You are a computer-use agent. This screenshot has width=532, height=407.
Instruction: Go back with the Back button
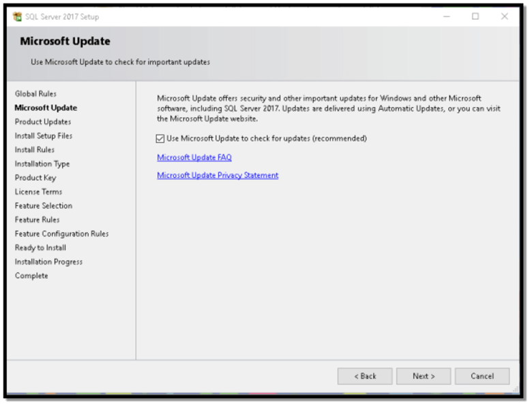pyautogui.click(x=365, y=376)
